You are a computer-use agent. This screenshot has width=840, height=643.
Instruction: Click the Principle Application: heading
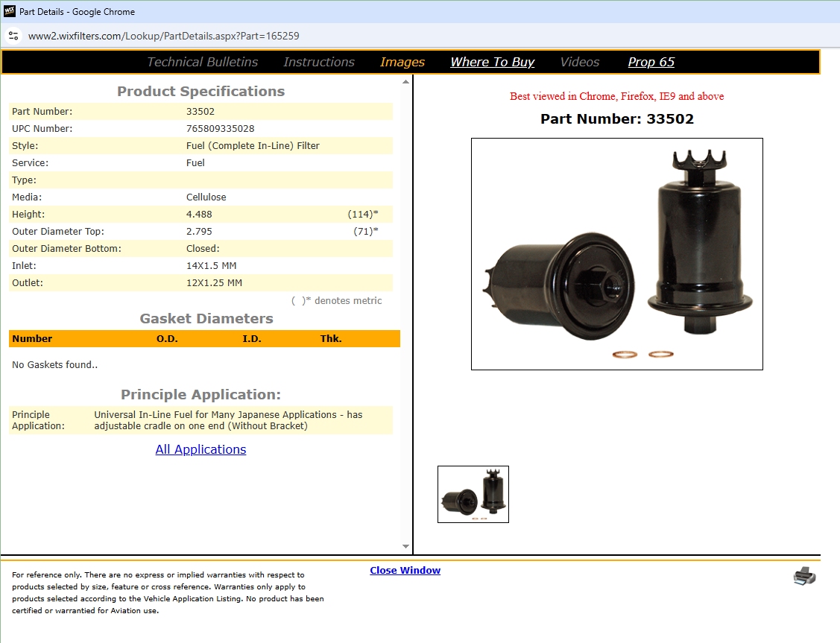click(201, 395)
